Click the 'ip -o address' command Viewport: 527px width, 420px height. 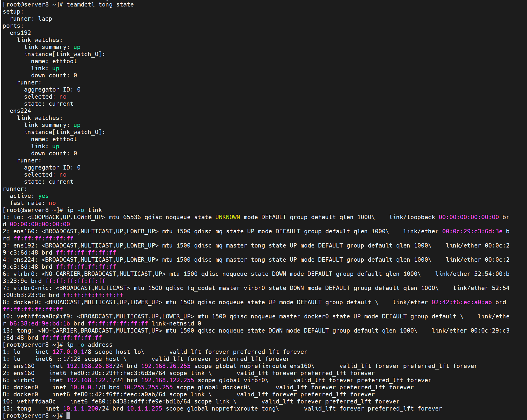pos(90,345)
